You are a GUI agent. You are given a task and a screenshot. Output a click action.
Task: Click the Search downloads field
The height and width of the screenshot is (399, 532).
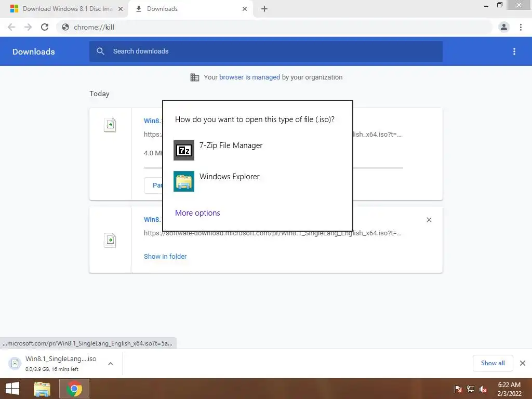coord(266,51)
